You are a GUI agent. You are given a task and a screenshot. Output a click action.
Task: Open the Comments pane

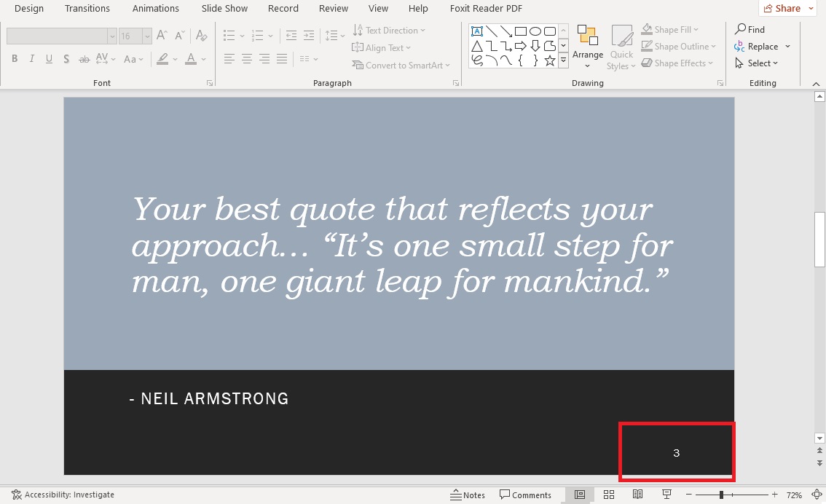(526, 495)
